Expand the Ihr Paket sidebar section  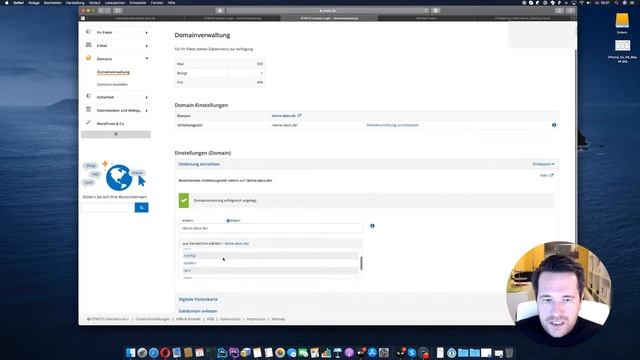(147, 32)
